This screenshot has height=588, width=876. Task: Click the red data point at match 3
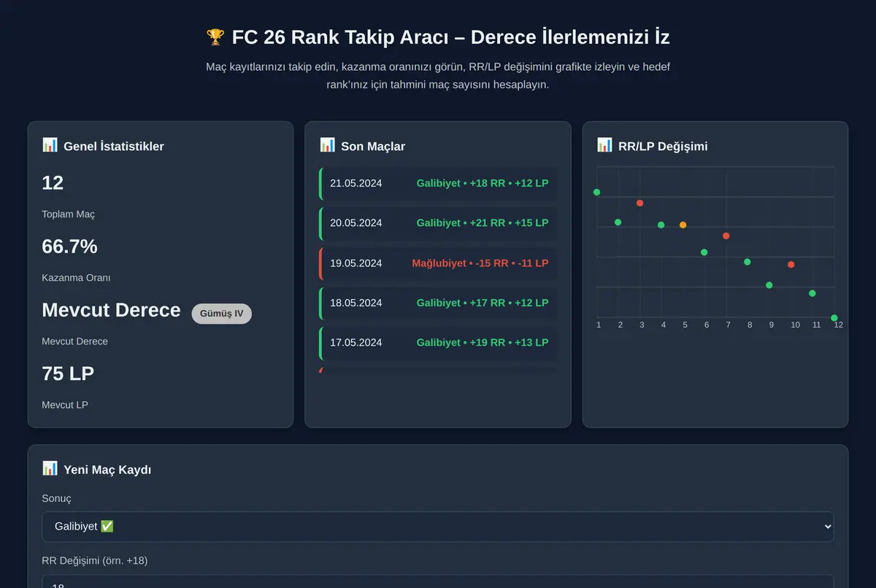(x=639, y=203)
